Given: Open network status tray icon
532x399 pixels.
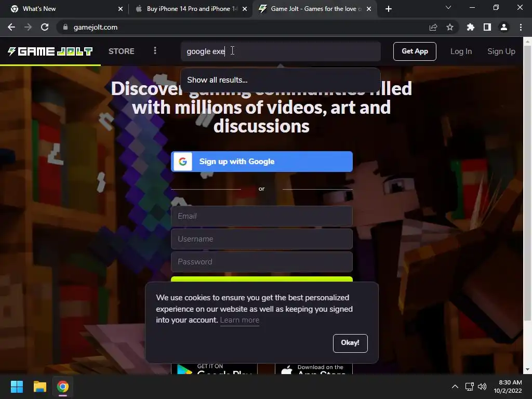Looking at the screenshot, I should point(469,387).
